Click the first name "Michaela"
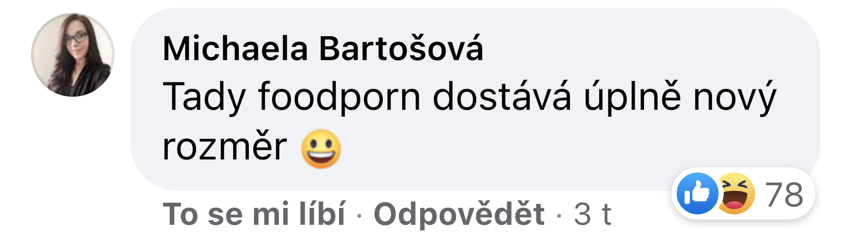This screenshot has height=237, width=868. (235, 48)
